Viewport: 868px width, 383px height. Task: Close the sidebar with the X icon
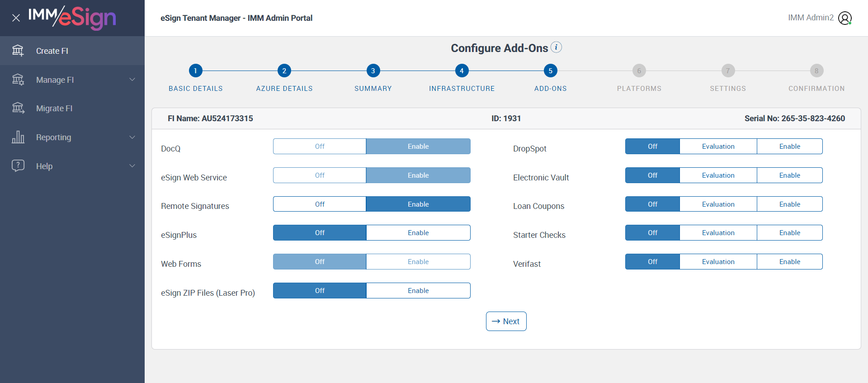[16, 18]
